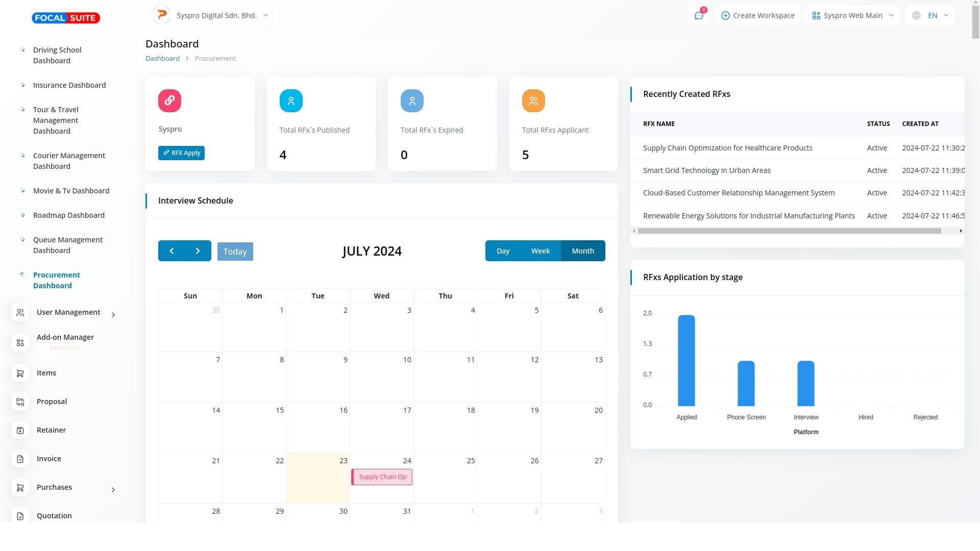980x551 pixels.
Task: Switch calendar to Day view
Action: [x=503, y=251]
